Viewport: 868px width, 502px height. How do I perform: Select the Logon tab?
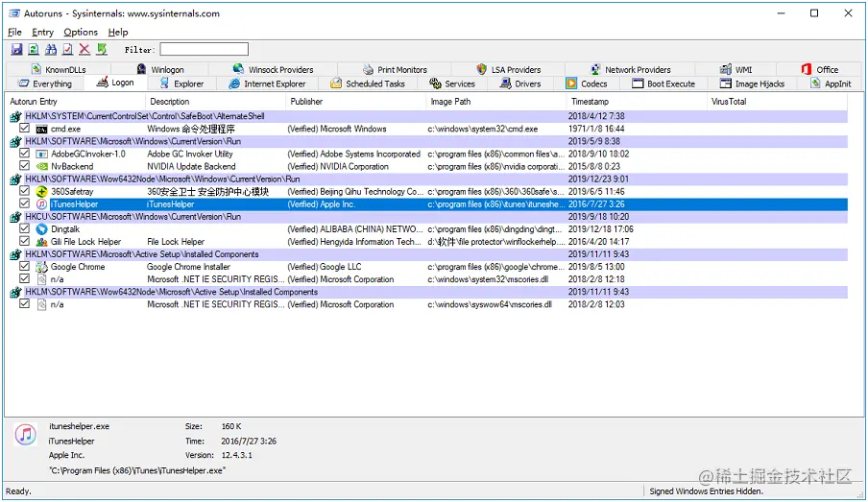click(x=115, y=83)
